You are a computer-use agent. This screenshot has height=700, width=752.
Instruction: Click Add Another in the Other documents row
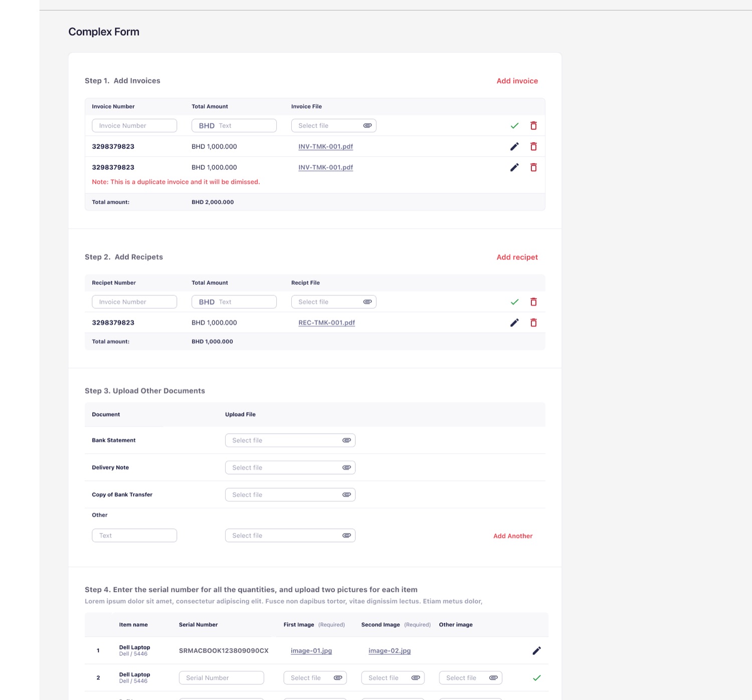click(513, 536)
